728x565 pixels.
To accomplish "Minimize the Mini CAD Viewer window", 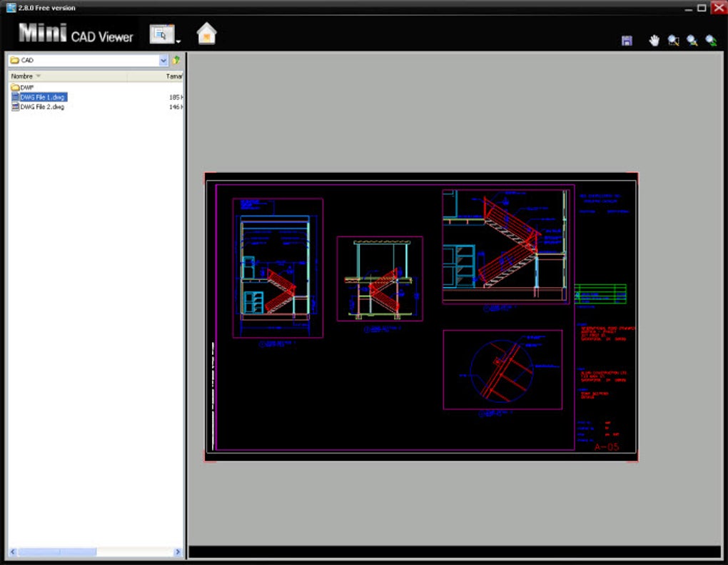I will [689, 9].
